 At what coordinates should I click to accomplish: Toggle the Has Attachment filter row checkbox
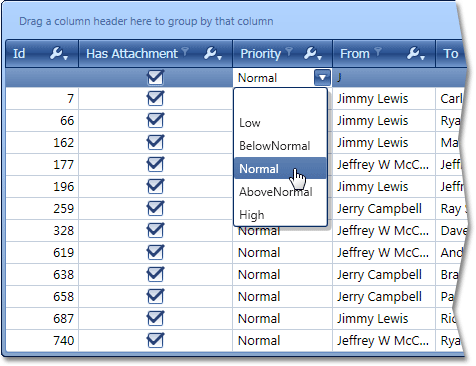tap(155, 77)
